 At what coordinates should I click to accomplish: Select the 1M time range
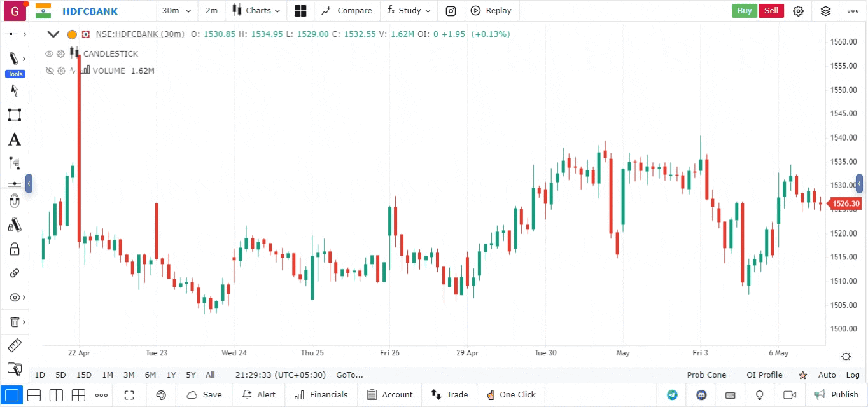(x=108, y=375)
